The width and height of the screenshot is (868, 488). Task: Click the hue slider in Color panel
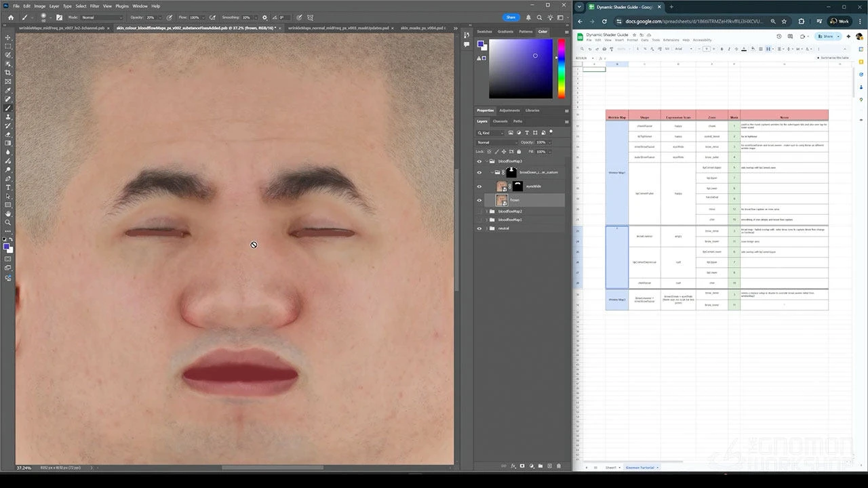tap(561, 68)
